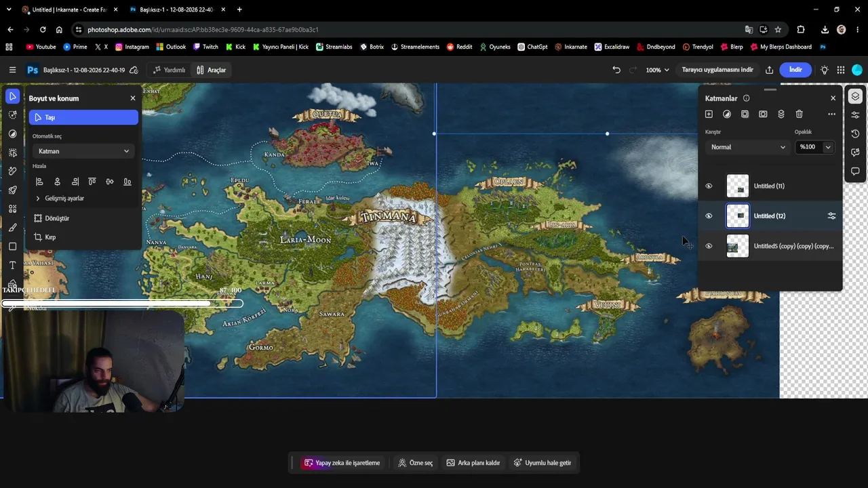The image size is (868, 488).
Task: Close the Boyut ve konum panel
Action: (x=133, y=98)
